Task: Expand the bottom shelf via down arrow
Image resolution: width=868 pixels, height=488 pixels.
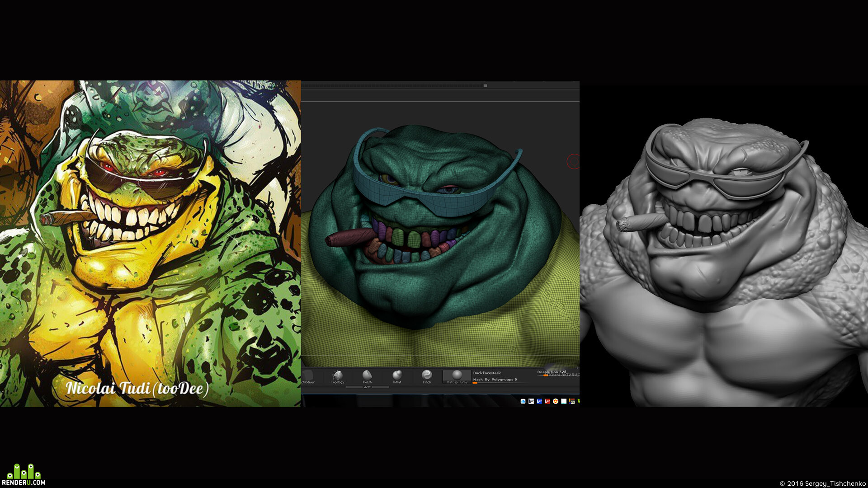Action: pyautogui.click(x=369, y=387)
